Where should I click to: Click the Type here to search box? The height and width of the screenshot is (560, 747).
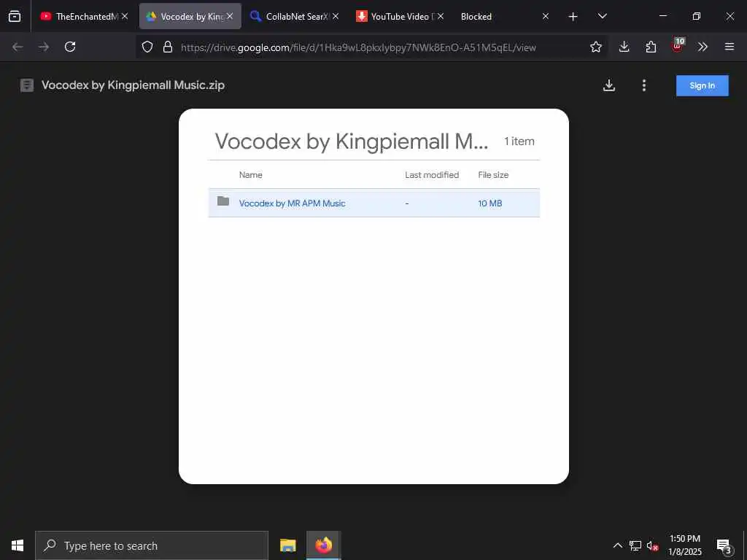(152, 545)
